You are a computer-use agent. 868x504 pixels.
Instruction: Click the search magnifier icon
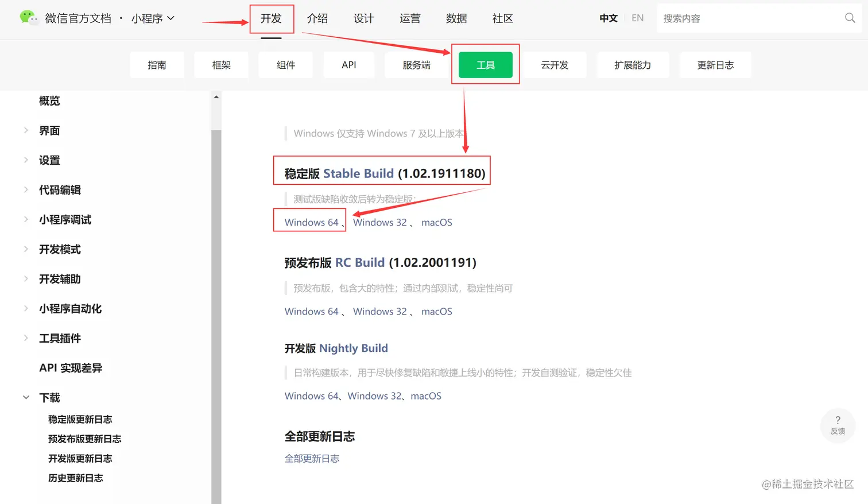(850, 18)
